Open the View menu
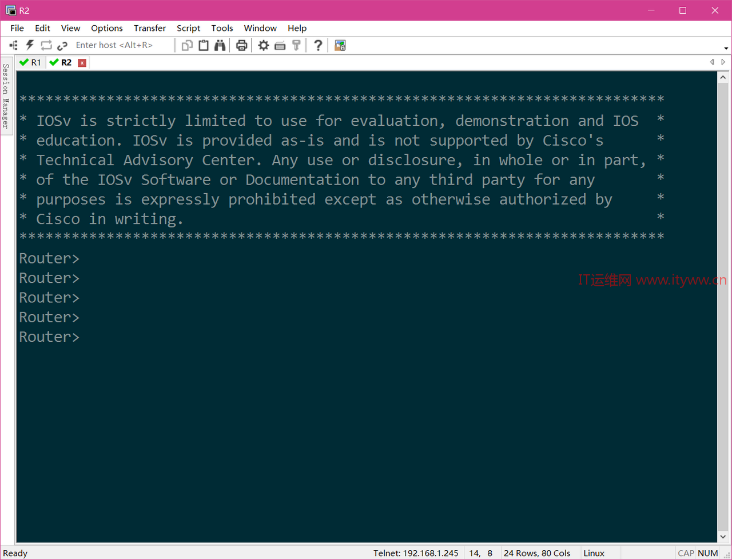Image resolution: width=732 pixels, height=560 pixels. coord(70,28)
